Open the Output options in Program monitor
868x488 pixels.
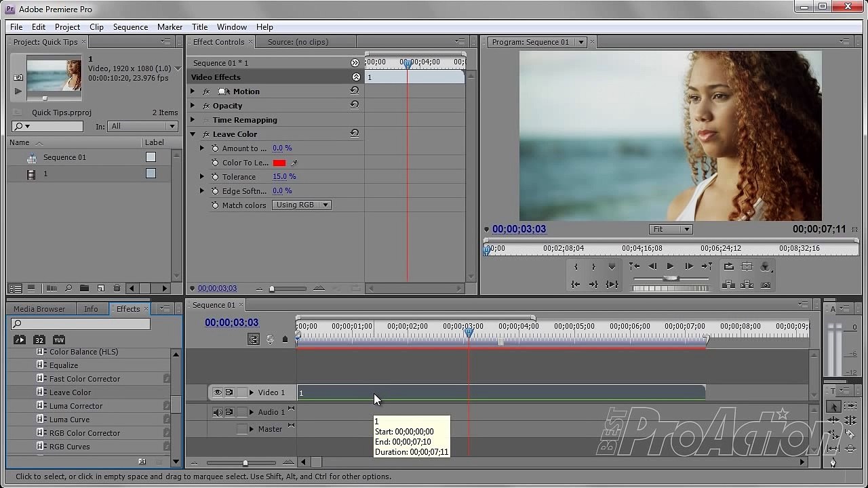pyautogui.click(x=766, y=266)
